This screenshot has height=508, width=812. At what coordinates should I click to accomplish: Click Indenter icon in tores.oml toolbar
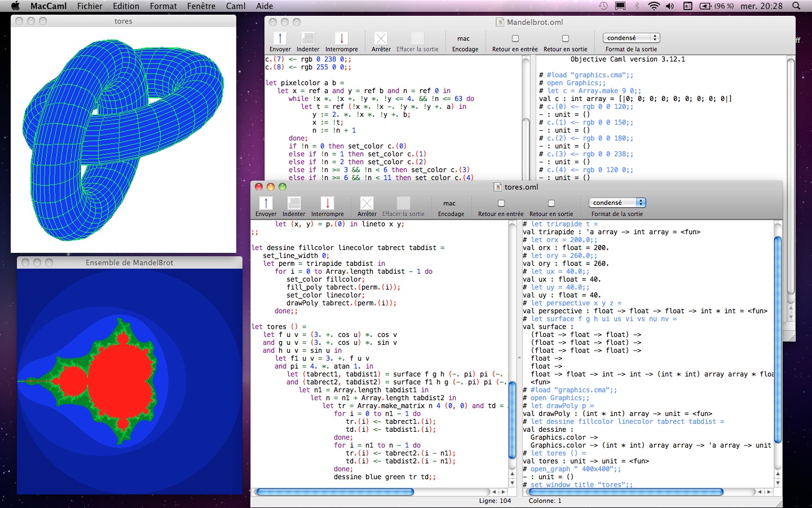pyautogui.click(x=294, y=203)
